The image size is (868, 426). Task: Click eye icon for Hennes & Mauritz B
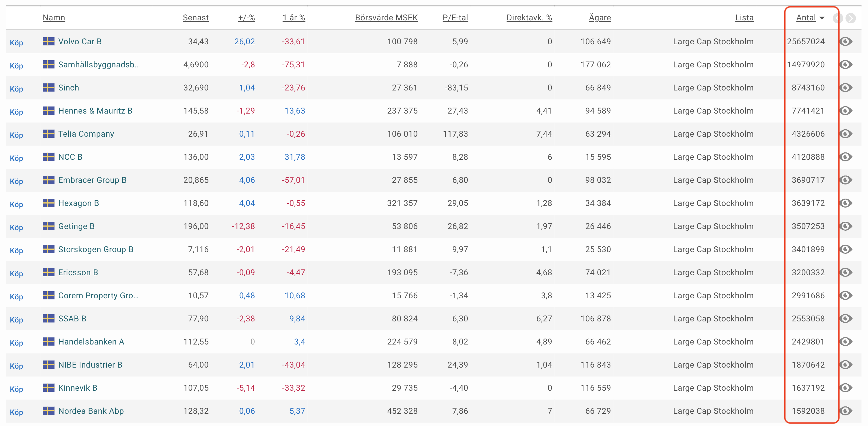coord(845,111)
